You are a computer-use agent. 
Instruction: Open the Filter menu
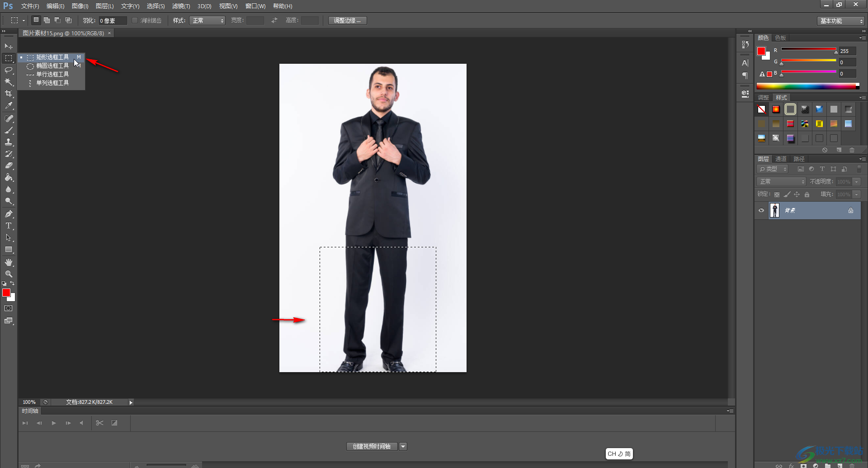point(181,6)
